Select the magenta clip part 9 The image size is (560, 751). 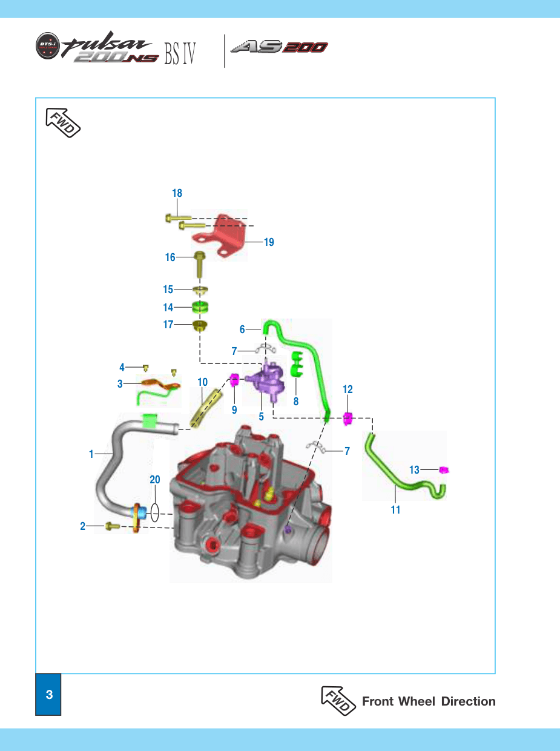click(235, 380)
